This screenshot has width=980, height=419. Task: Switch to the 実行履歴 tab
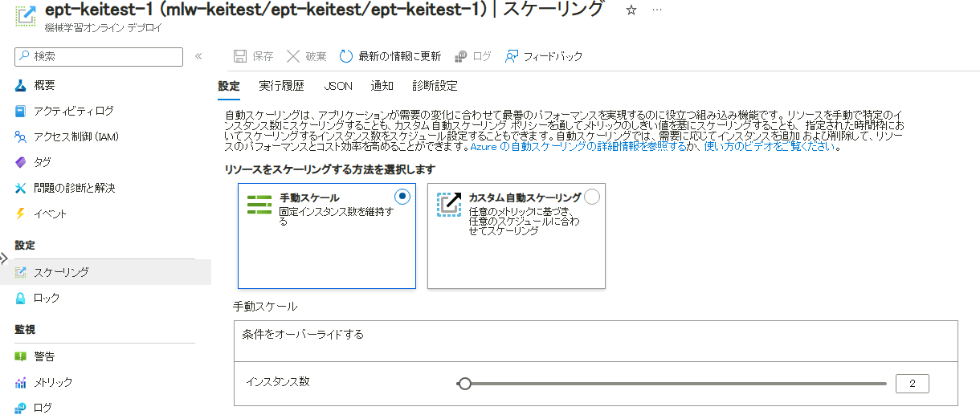281,86
